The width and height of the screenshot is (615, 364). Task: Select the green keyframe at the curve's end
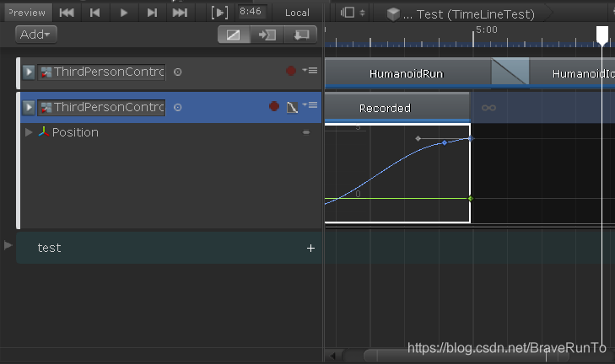[x=471, y=199]
